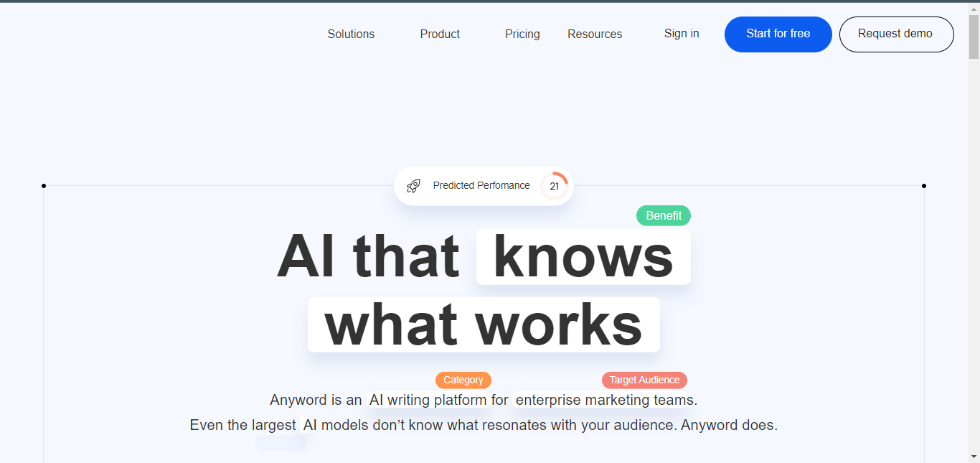Viewport: 980px width, 463px height.
Task: Click the "enterprise marketing teams" phrase
Action: point(605,400)
